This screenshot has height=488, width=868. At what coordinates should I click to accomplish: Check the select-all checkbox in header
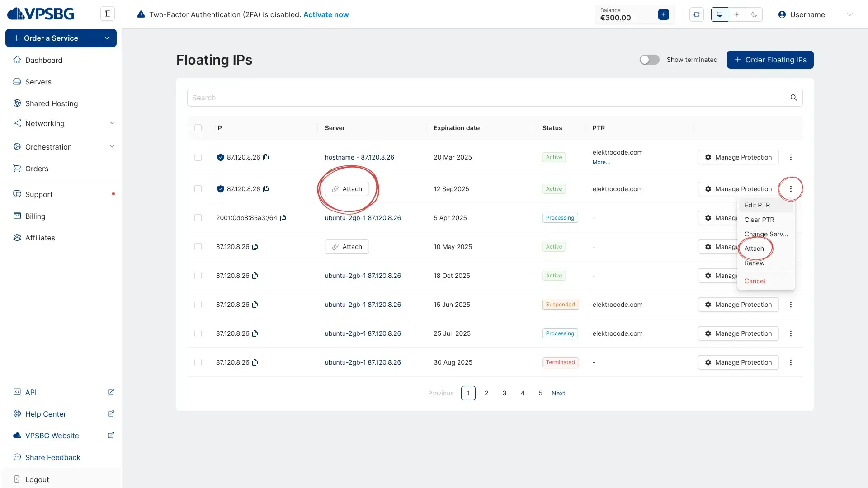(198, 128)
